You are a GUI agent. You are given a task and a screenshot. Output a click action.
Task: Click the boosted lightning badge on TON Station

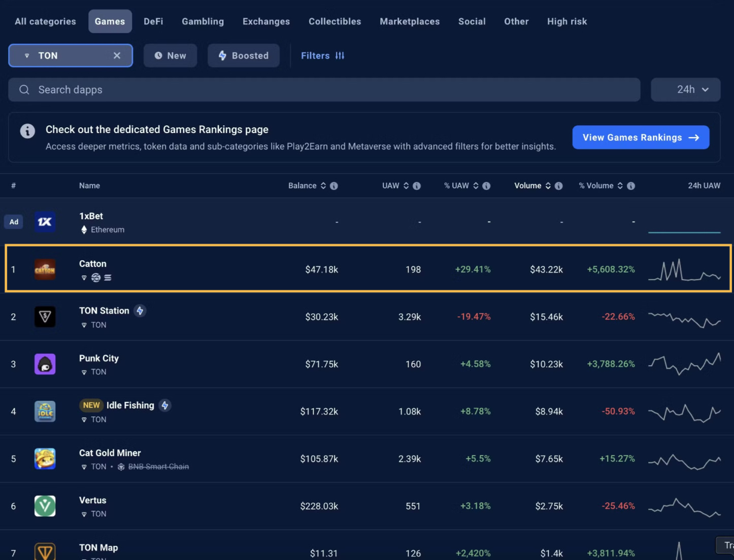[140, 310]
